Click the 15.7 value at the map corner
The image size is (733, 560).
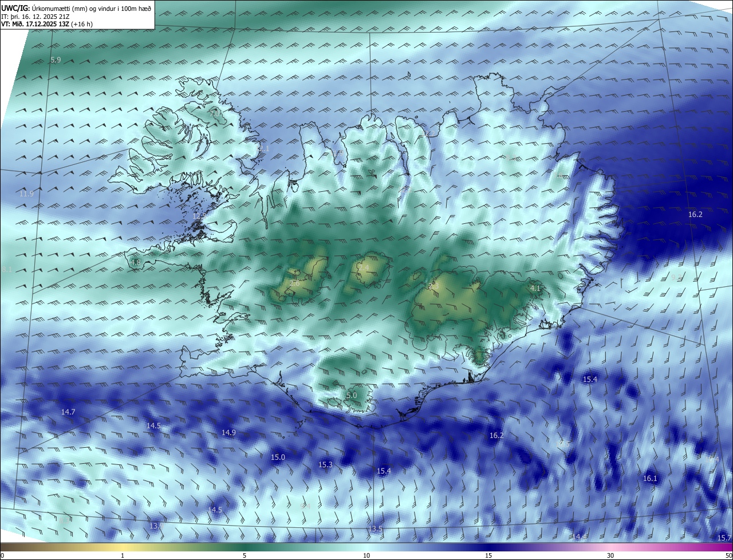(x=724, y=538)
